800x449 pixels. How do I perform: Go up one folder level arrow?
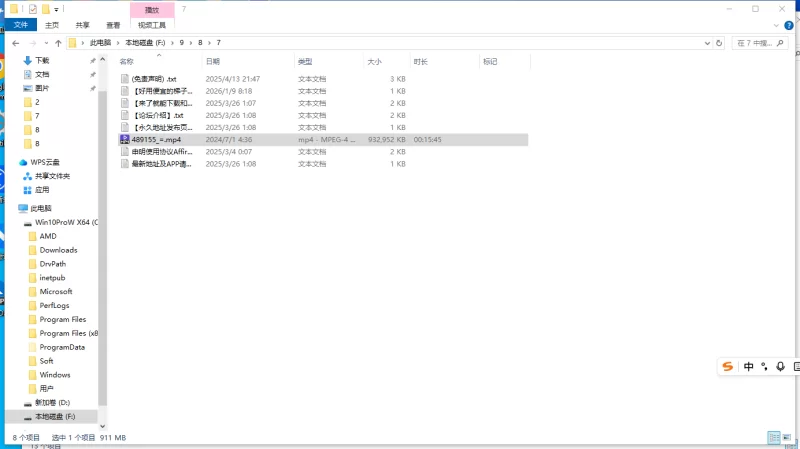[x=58, y=43]
